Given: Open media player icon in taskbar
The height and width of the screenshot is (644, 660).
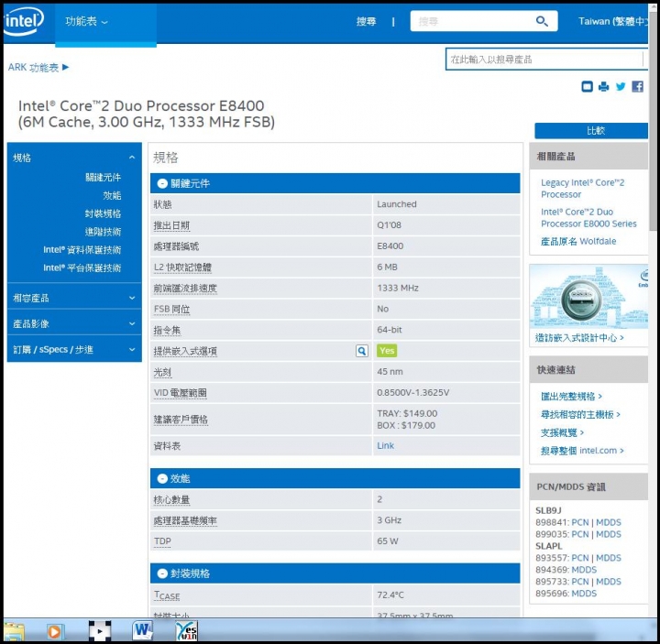Looking at the screenshot, I should pyautogui.click(x=54, y=631).
